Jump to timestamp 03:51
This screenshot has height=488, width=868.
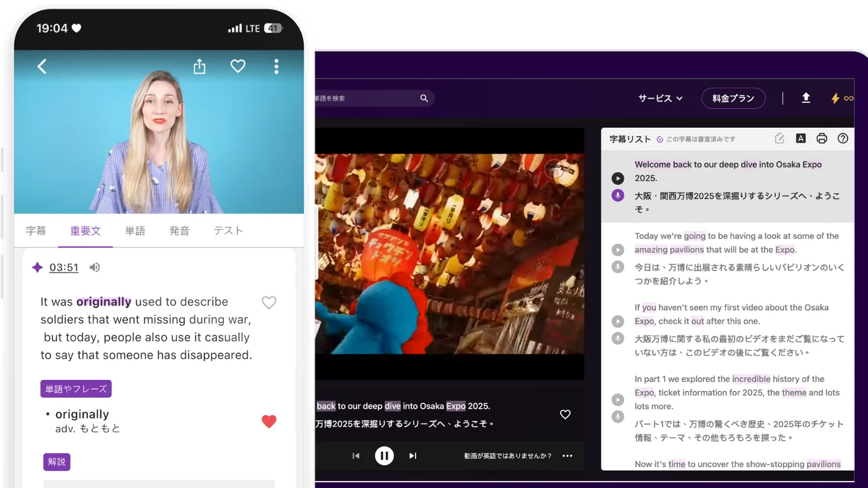(64, 268)
